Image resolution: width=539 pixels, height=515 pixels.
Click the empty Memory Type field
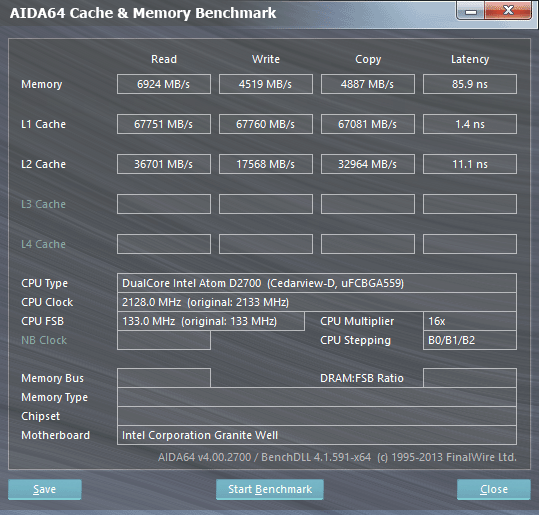click(317, 397)
